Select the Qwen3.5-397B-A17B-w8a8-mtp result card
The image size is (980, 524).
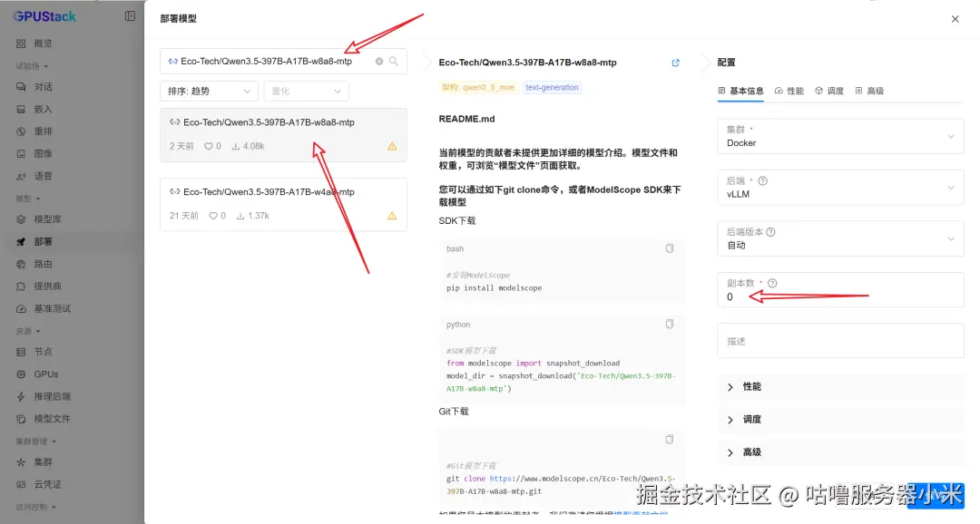coord(283,135)
